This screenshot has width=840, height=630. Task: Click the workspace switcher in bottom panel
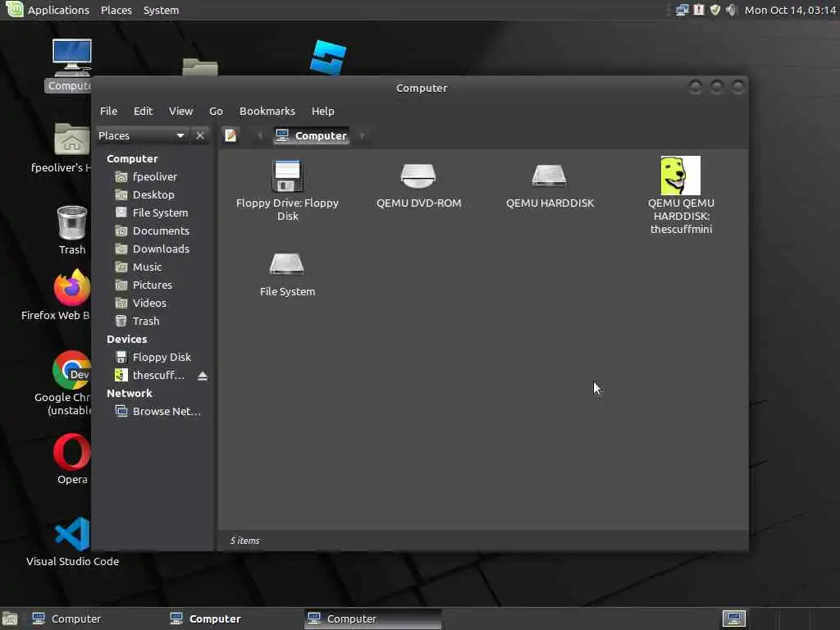pos(734,619)
